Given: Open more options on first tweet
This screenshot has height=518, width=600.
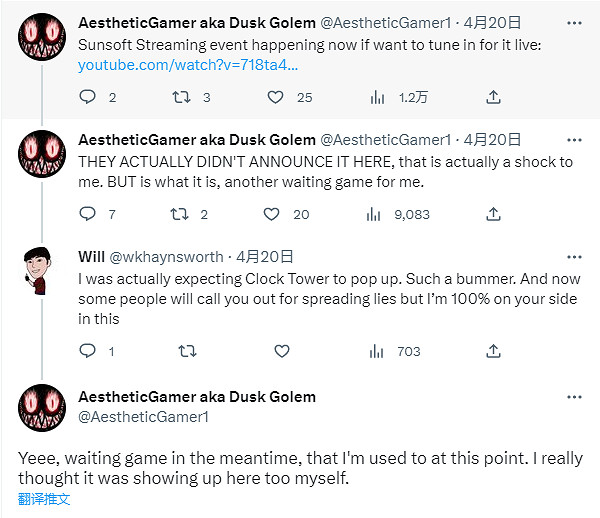Looking at the screenshot, I should coord(575,23).
